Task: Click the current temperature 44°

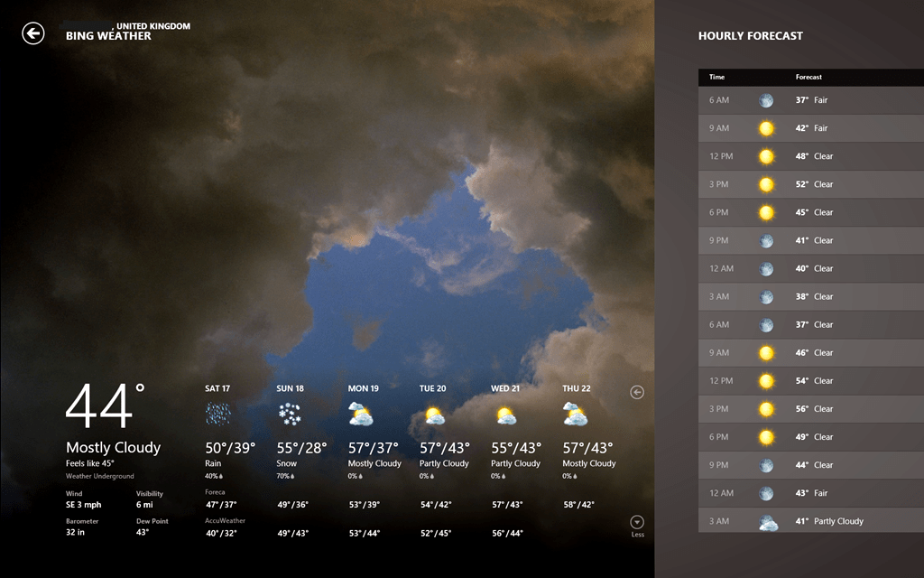Action: [105, 406]
